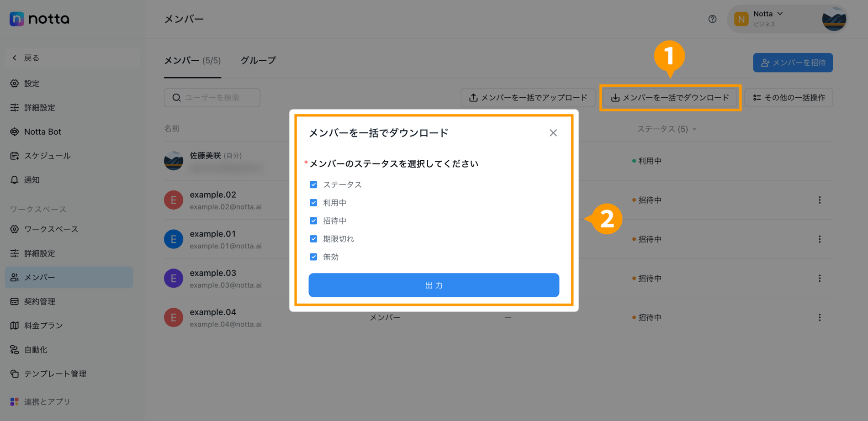Click 招待中 status for example.02
Viewport: 868px width, 421px height.
[x=647, y=200]
